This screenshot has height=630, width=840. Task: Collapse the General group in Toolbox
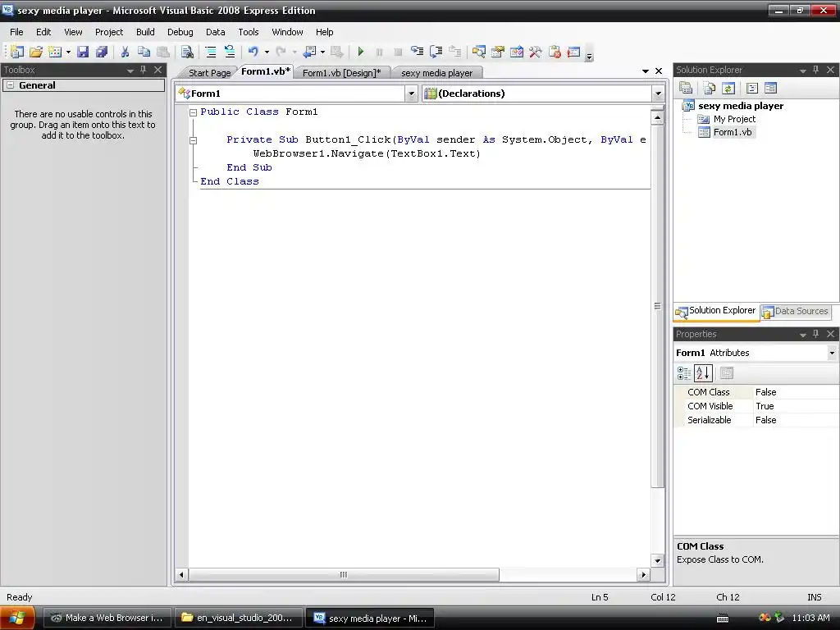tap(10, 85)
